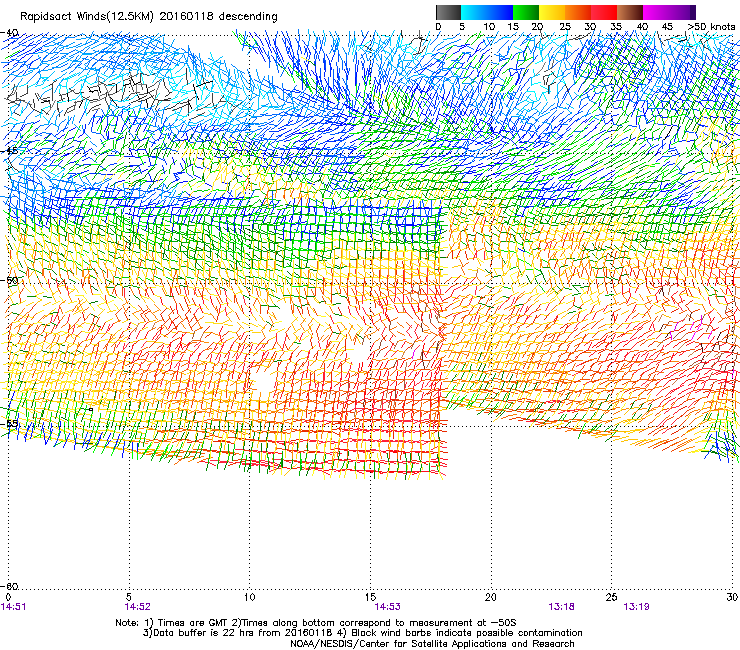Click the NOAA/NESDIS credit line
Screen dimensions: 740x650
coord(432,644)
